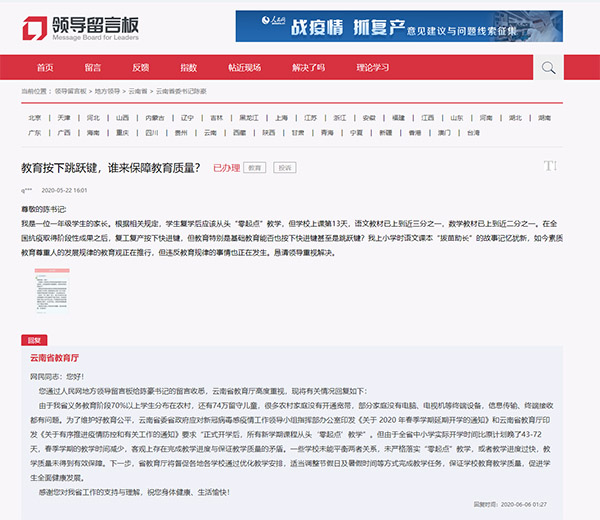Select the 辽宁 region link
The width and height of the screenshot is (600, 520).
[x=187, y=118]
